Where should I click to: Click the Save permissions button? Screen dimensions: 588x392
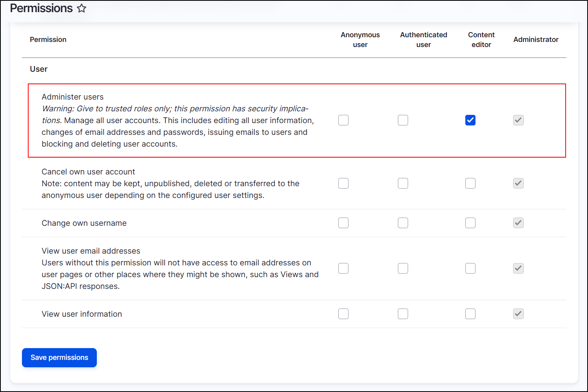[59, 358]
